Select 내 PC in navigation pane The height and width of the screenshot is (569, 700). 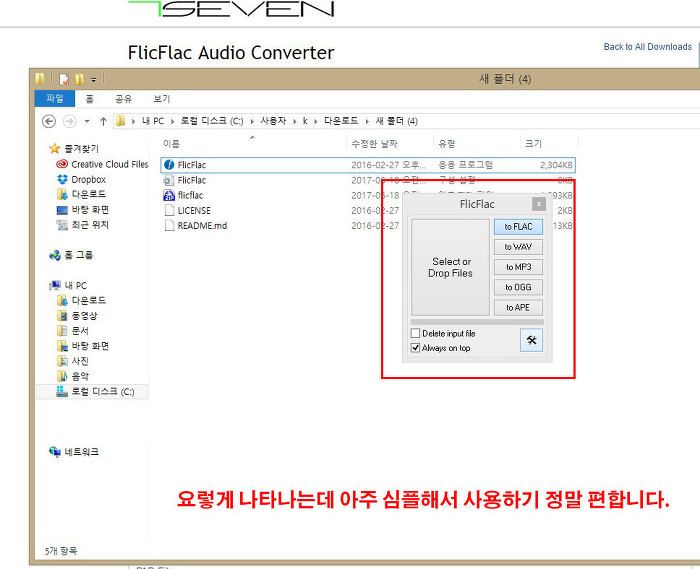(x=68, y=285)
